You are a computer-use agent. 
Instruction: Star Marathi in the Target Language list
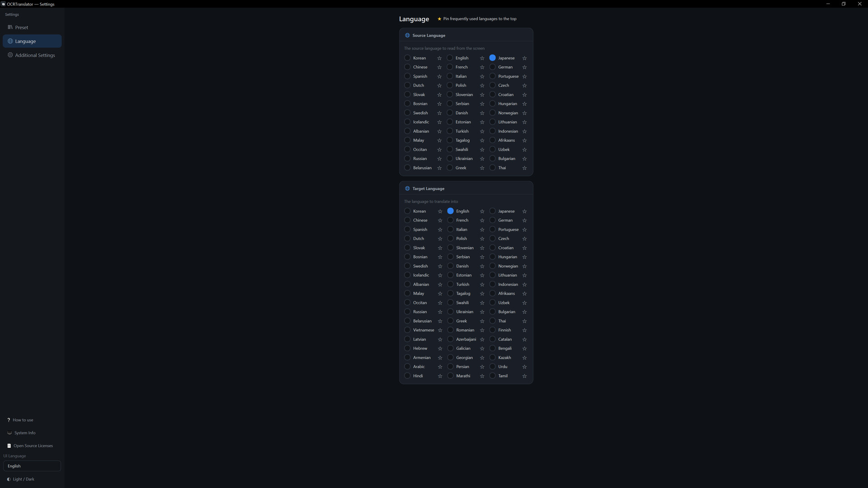click(x=482, y=376)
